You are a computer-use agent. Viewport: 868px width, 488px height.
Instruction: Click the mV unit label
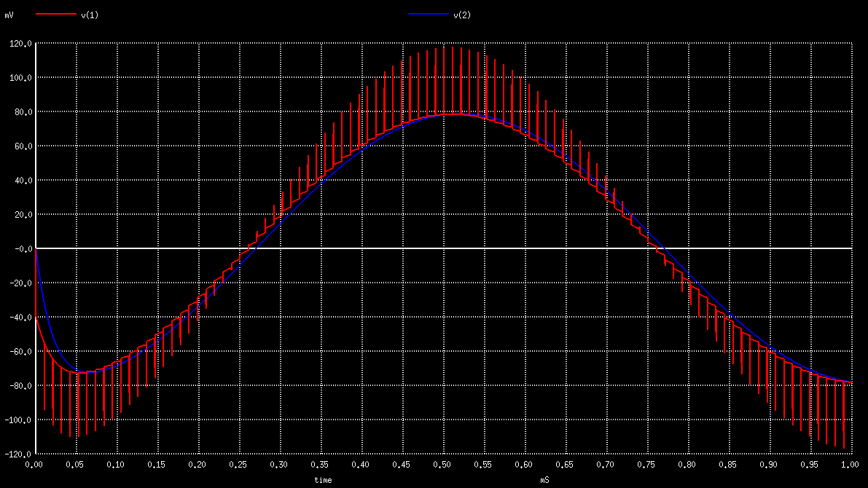tap(9, 15)
